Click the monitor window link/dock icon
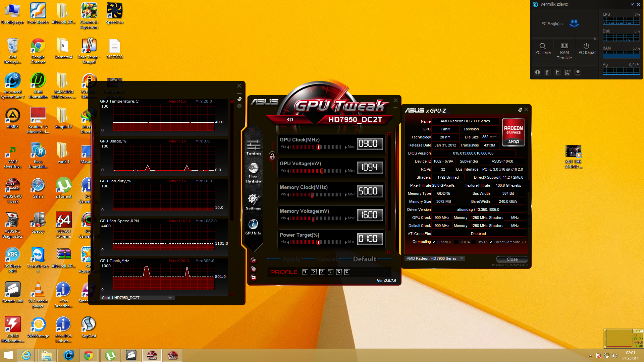This screenshot has width=644, height=362. pyautogui.click(x=239, y=99)
